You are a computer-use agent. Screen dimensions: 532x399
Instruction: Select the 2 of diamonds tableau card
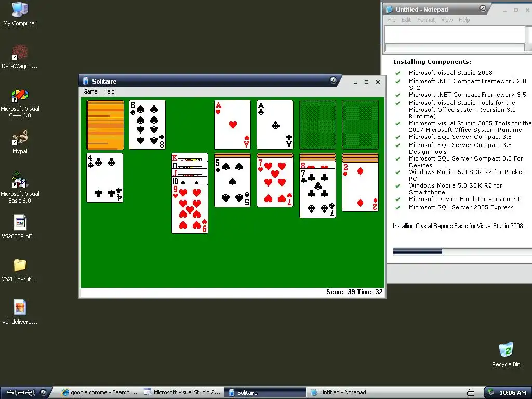coord(361,187)
